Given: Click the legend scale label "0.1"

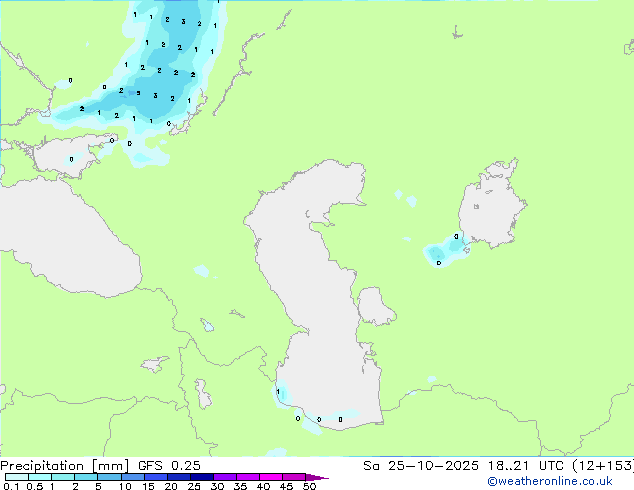Looking at the screenshot, I should click(x=12, y=486).
